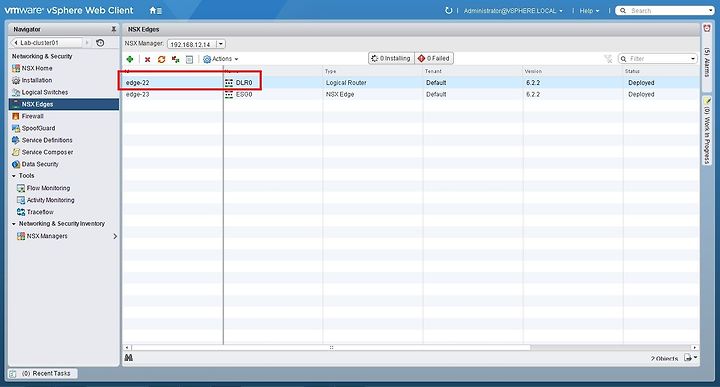Click the redeploy edge toolbar icon
The image size is (720, 387).
tap(175, 59)
